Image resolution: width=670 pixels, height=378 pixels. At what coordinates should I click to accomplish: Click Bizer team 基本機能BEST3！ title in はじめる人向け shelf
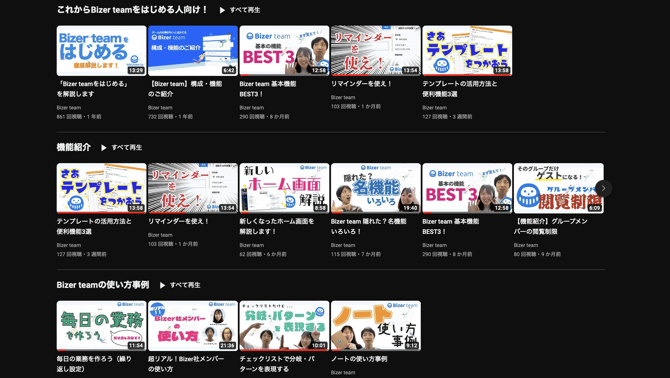click(x=268, y=89)
